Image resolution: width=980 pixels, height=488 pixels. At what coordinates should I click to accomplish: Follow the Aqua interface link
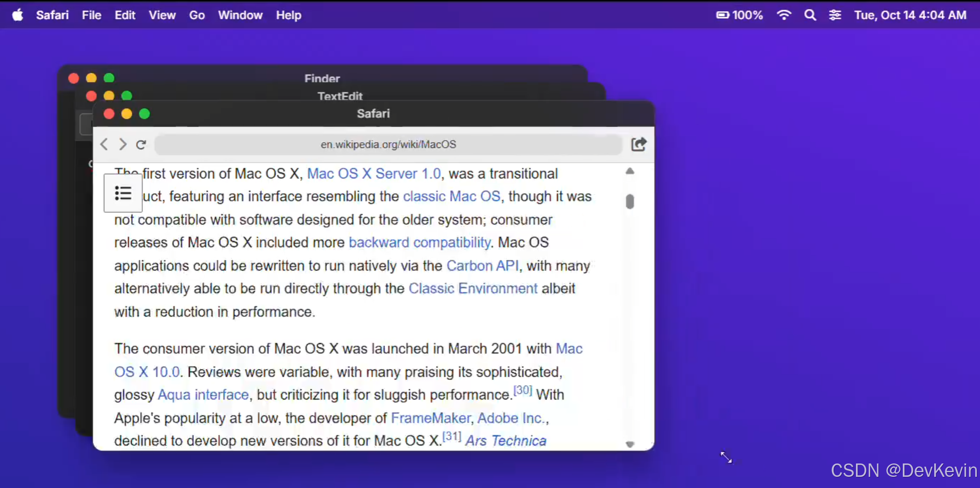pos(203,395)
